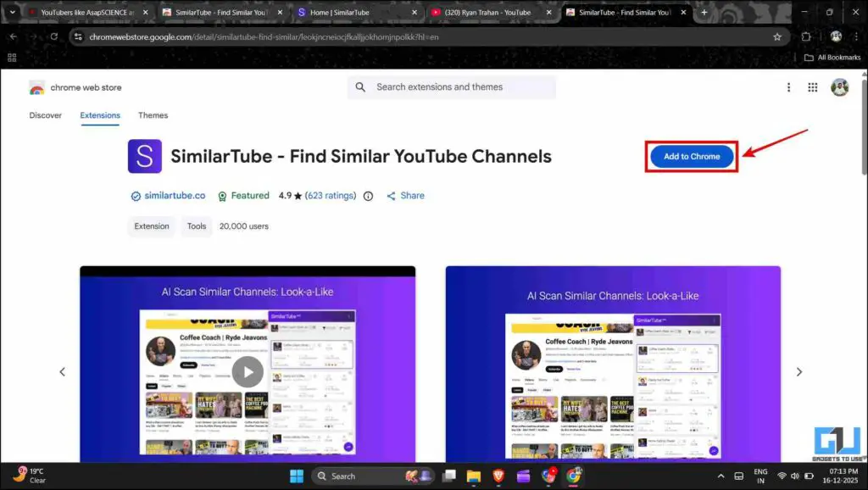Bookmark the page with the star icon

click(x=777, y=36)
